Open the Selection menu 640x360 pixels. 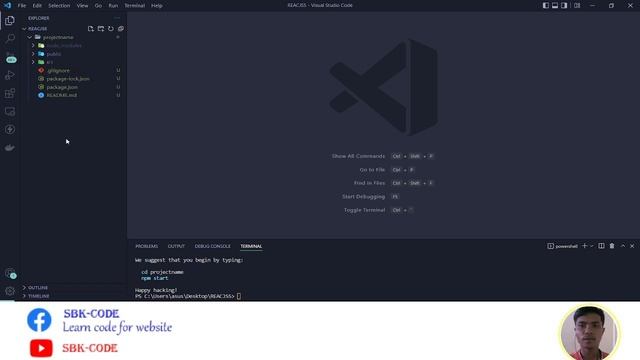pos(59,6)
